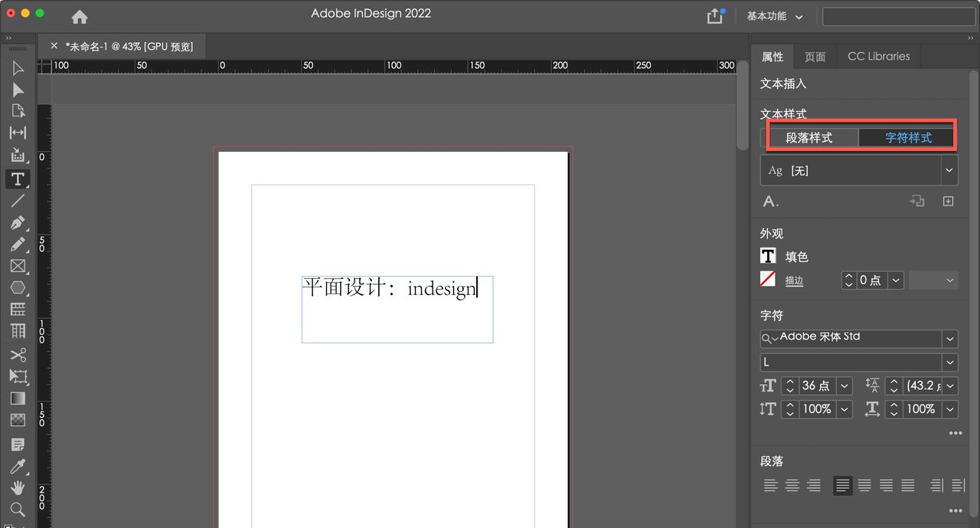Viewport: 980px width, 528px height.
Task: Toggle justified paragraph alignment
Action: 843,485
